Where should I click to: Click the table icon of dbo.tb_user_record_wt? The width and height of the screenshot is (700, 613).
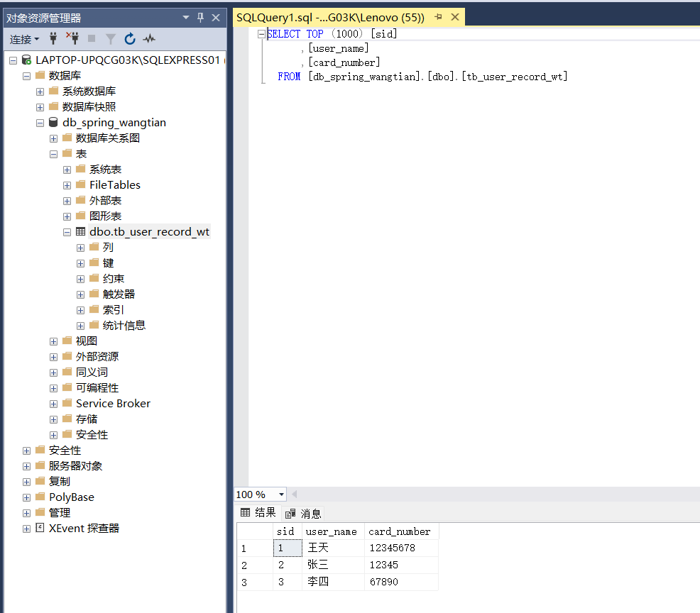80,231
